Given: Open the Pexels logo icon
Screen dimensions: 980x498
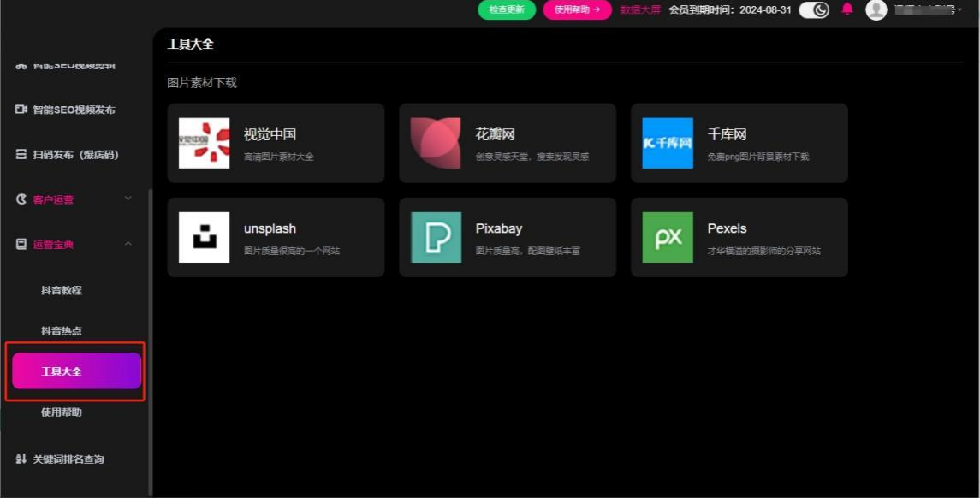Looking at the screenshot, I should (x=668, y=237).
